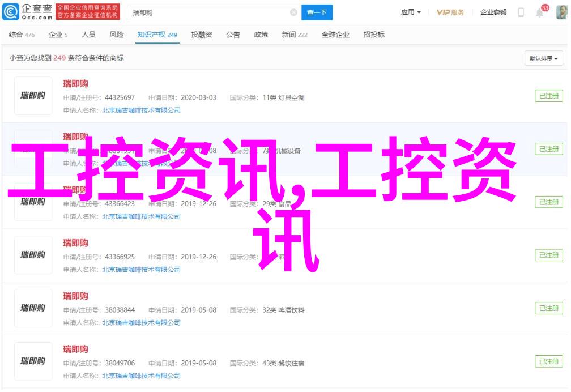Click 已注册 status for 机械设备 entry

tap(549, 149)
